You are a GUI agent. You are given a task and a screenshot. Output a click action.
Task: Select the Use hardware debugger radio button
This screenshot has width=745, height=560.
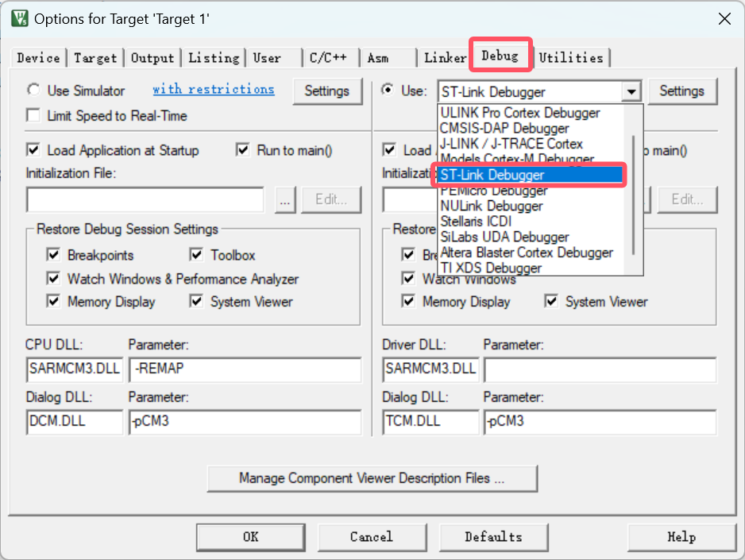pos(388,90)
